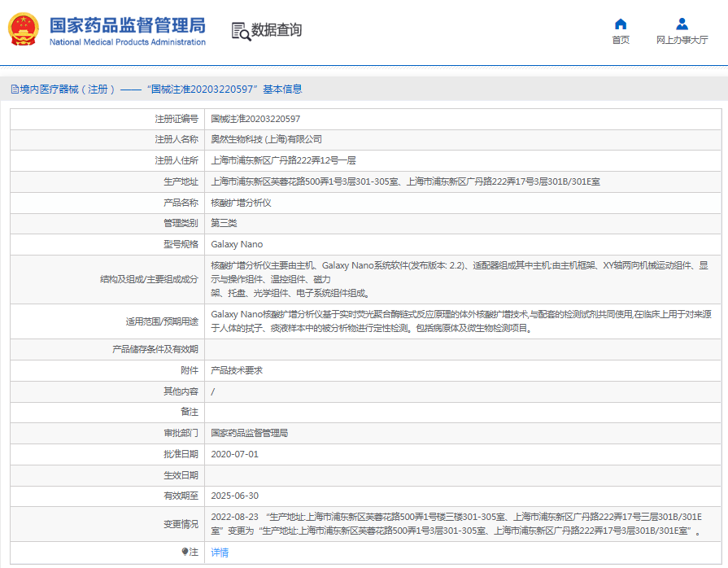Click 批准日期 row label
728x568 pixels.
(181, 454)
